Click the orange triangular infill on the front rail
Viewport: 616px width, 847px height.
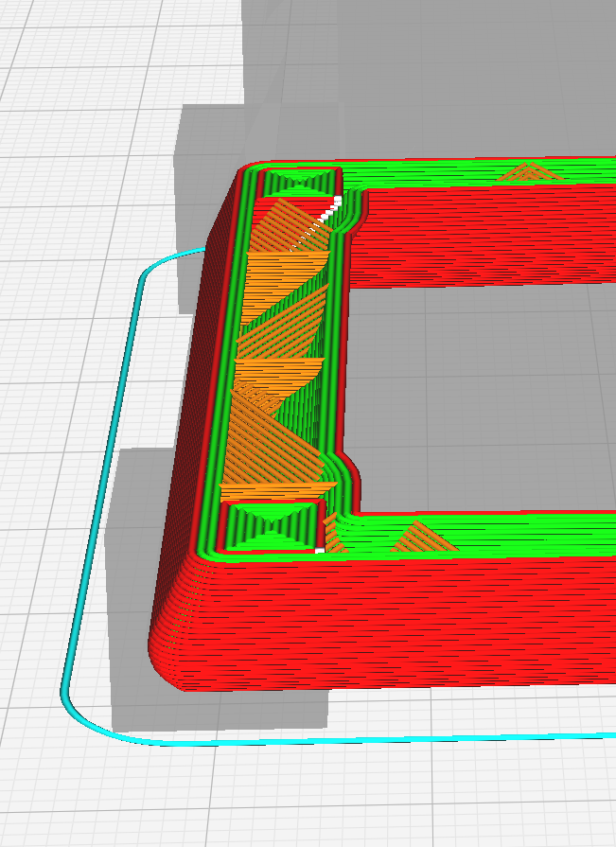point(424,538)
